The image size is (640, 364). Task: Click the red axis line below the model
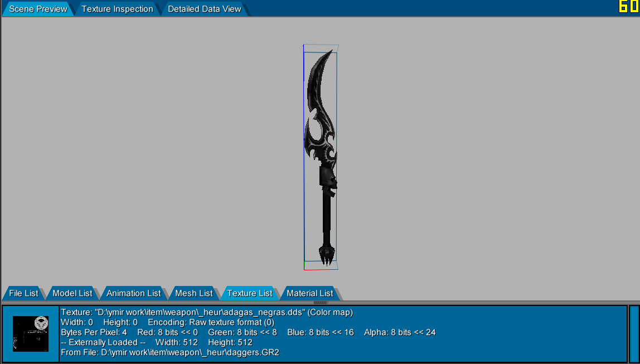coord(321,269)
